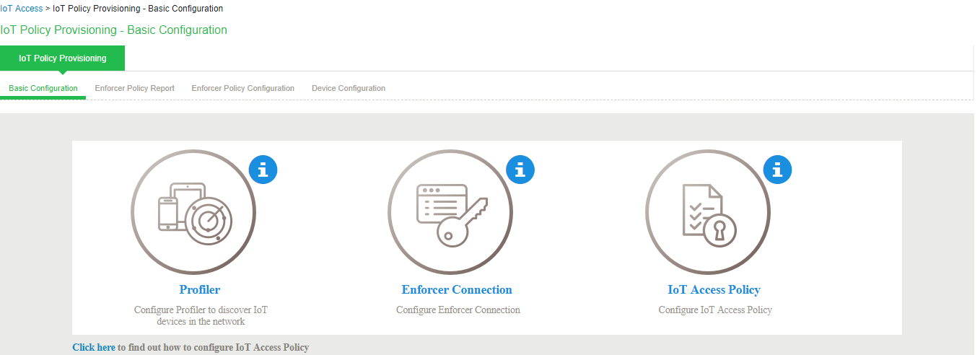Click the "Configure Enforcer Connection" description text
The height and width of the screenshot is (355, 980).
pyautogui.click(x=458, y=310)
